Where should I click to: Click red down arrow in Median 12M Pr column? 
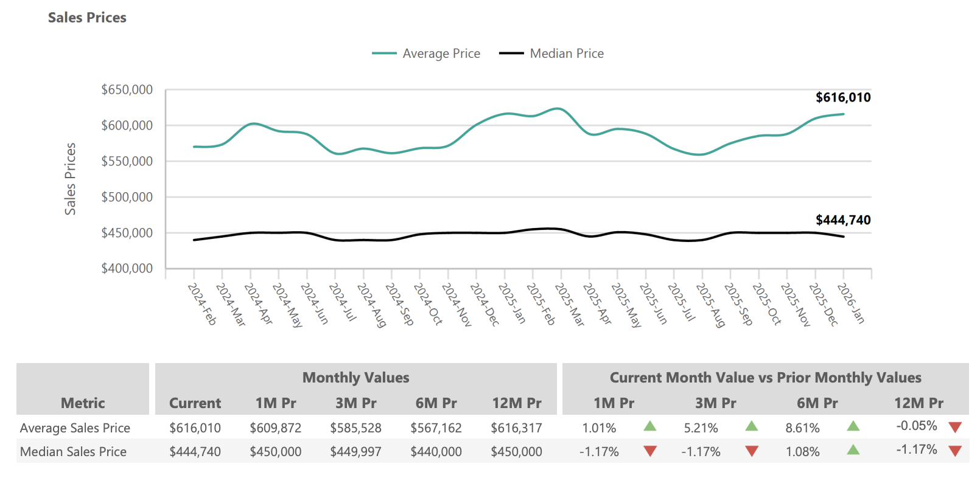(954, 451)
